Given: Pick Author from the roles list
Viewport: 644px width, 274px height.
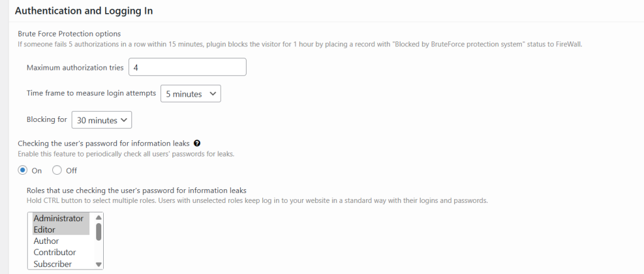Looking at the screenshot, I should [46, 241].
